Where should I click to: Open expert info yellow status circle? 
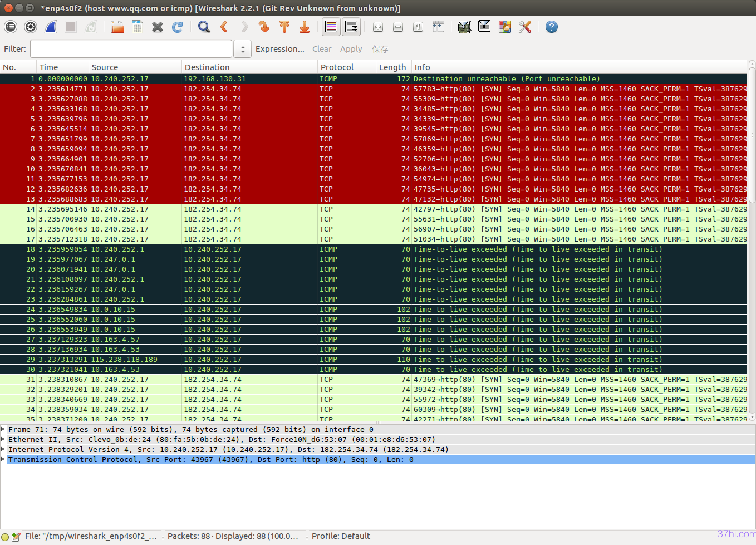pyautogui.click(x=6, y=537)
